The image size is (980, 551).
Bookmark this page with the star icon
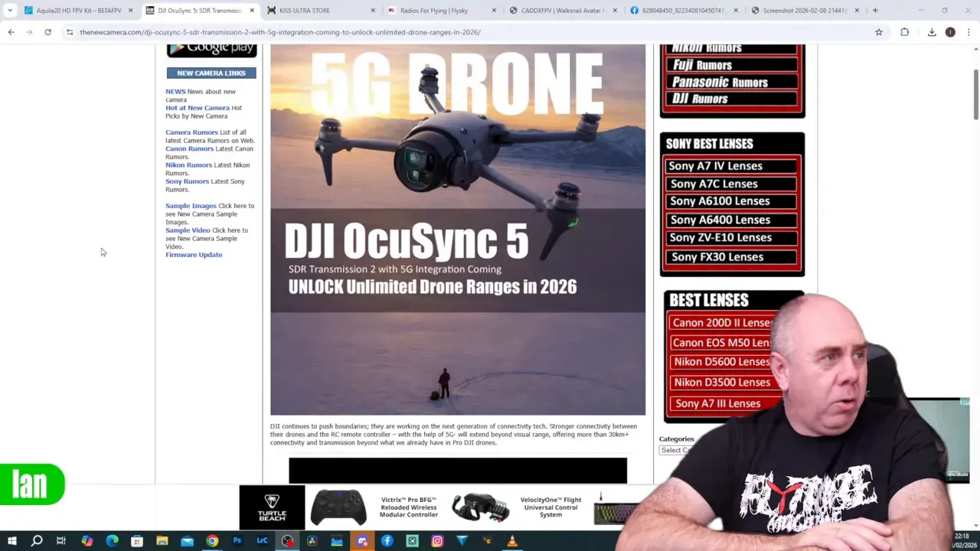tap(879, 32)
